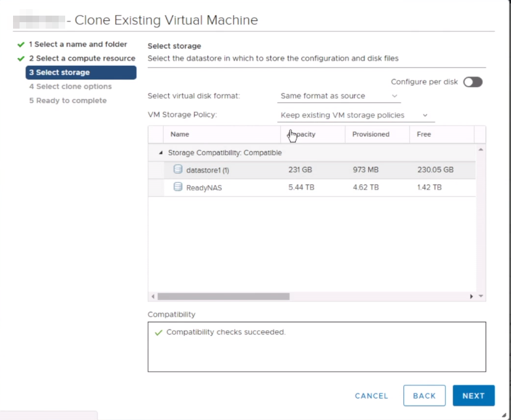Image resolution: width=511 pixels, height=420 pixels.
Task: Click the horizontal scrollbar right arrow
Action: point(471,296)
